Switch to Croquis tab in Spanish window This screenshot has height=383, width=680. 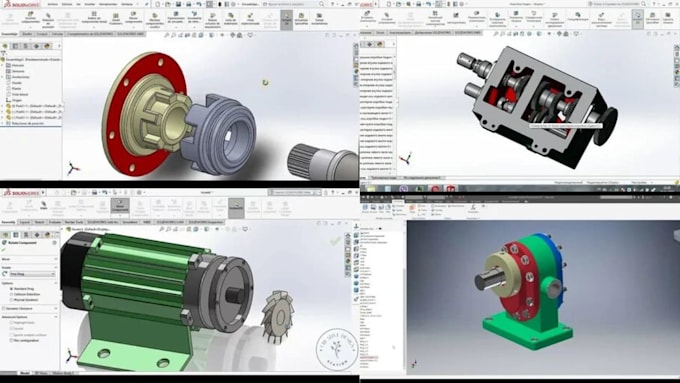tap(42, 34)
